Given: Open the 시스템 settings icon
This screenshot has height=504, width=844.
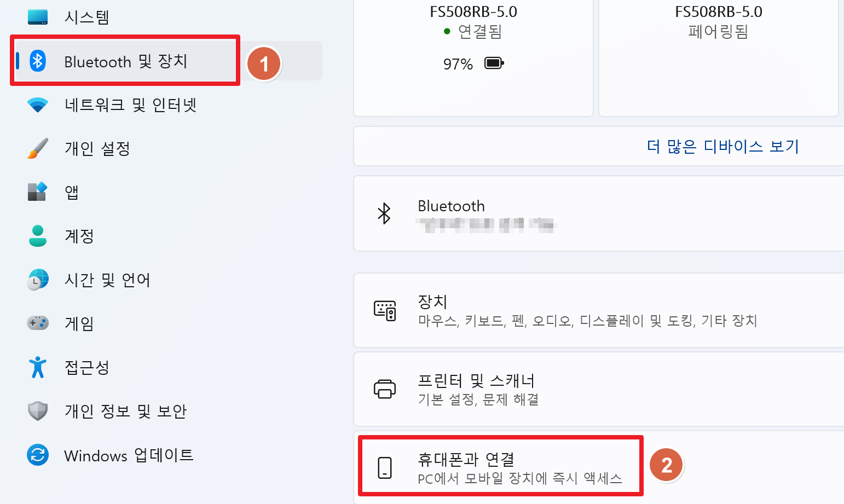Looking at the screenshot, I should (37, 17).
